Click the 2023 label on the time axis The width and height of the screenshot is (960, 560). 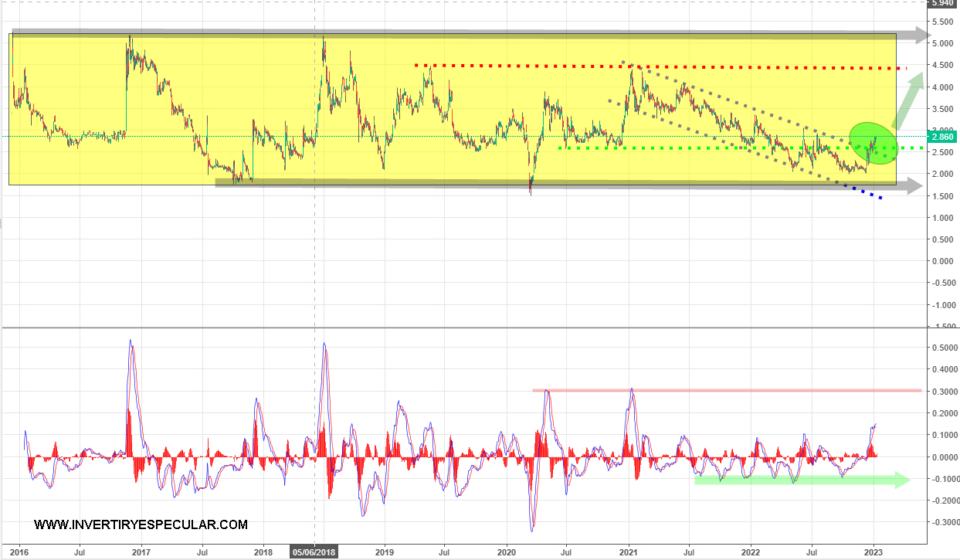click(x=873, y=552)
